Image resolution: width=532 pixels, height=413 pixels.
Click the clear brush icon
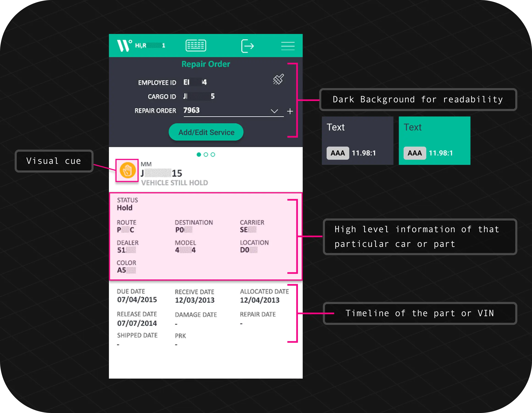tap(278, 79)
